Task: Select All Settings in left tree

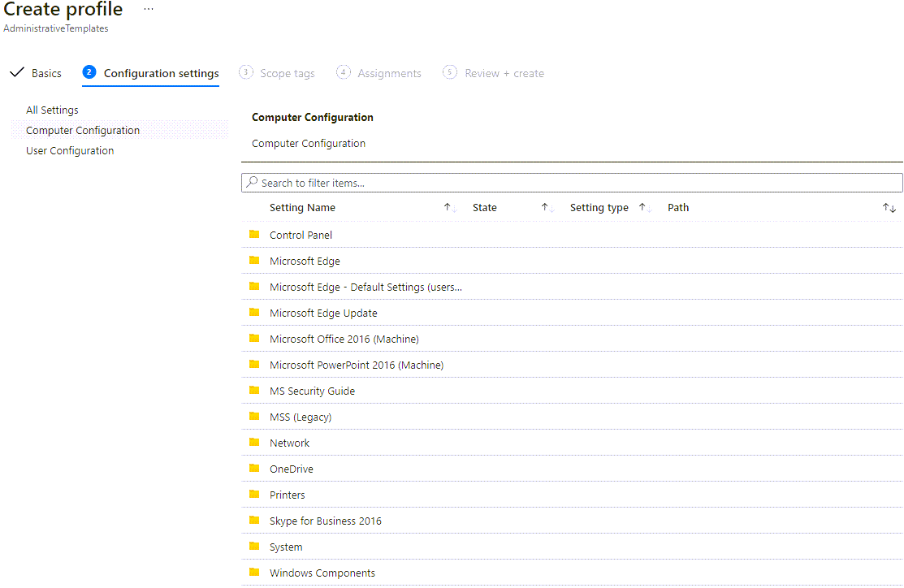Action: [52, 110]
